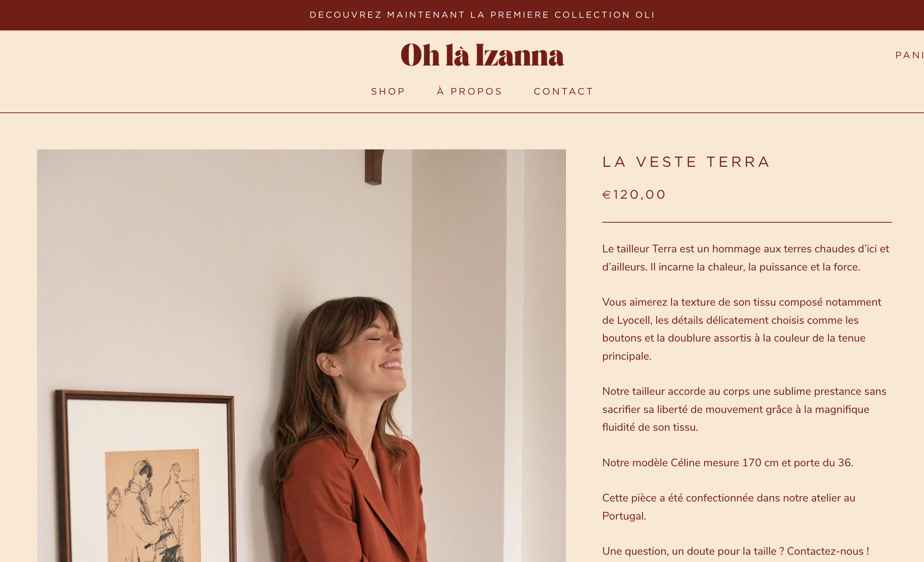Click the paragraph beginning 'Notre tailleur accorde'

(x=744, y=409)
